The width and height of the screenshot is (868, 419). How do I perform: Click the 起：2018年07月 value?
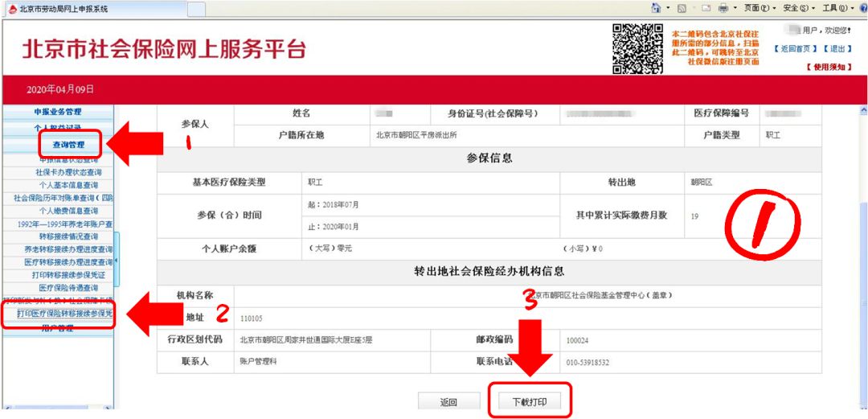pos(334,204)
